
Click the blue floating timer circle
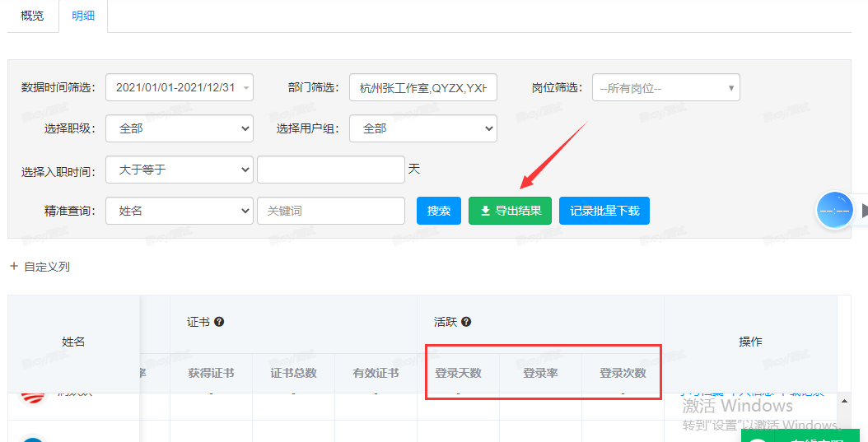click(x=835, y=211)
